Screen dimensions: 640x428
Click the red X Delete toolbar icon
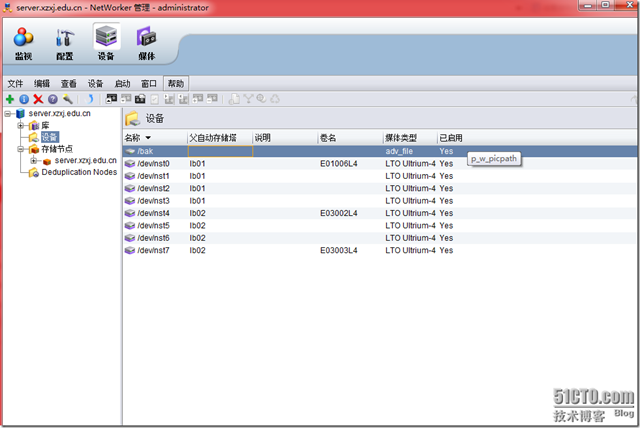tap(38, 99)
